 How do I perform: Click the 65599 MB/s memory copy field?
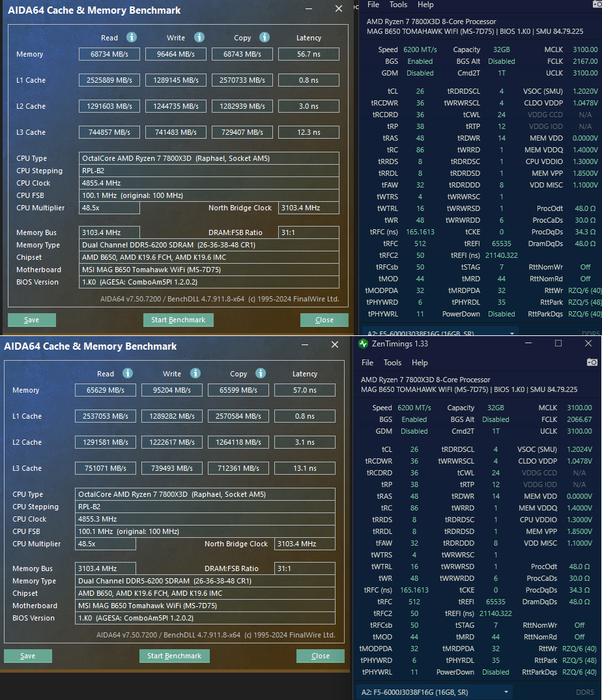(238, 390)
